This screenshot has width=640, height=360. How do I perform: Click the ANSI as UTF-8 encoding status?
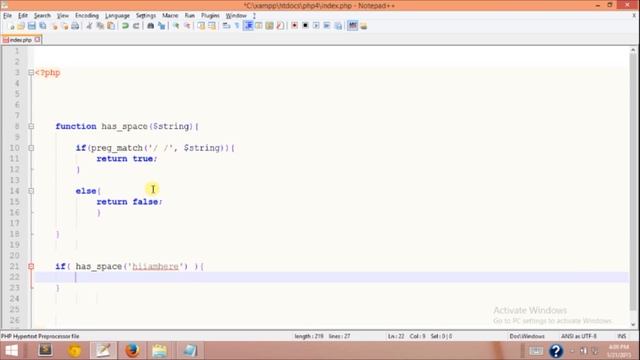[x=579, y=336]
